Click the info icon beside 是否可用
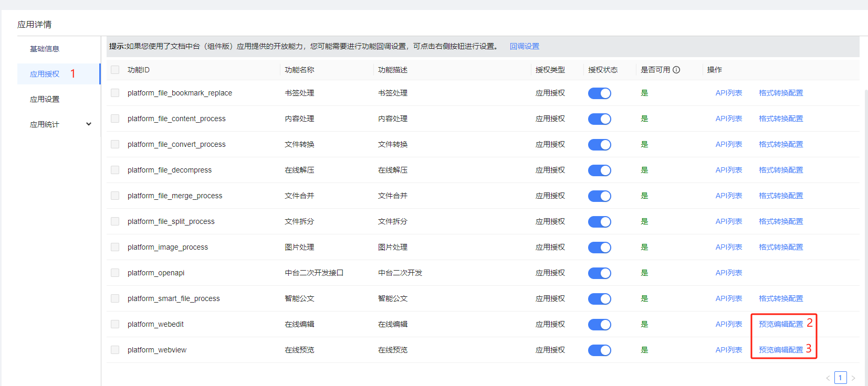 pos(676,70)
